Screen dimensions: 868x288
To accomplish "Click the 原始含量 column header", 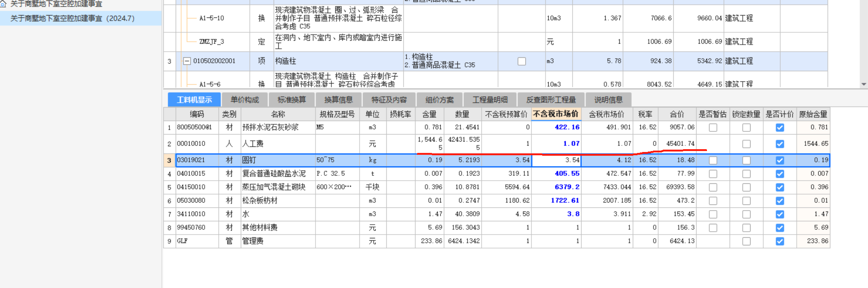I will tap(813, 114).
